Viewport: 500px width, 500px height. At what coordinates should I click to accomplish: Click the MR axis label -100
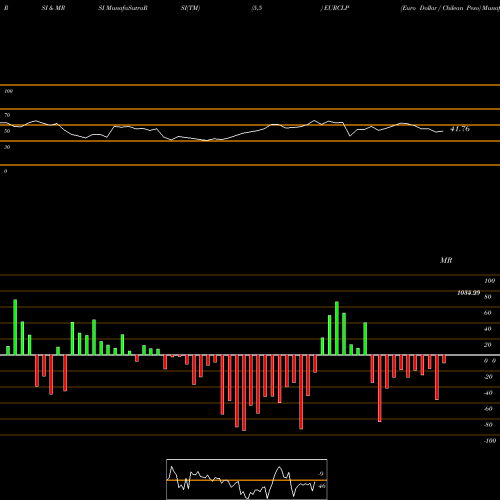[490, 441]
